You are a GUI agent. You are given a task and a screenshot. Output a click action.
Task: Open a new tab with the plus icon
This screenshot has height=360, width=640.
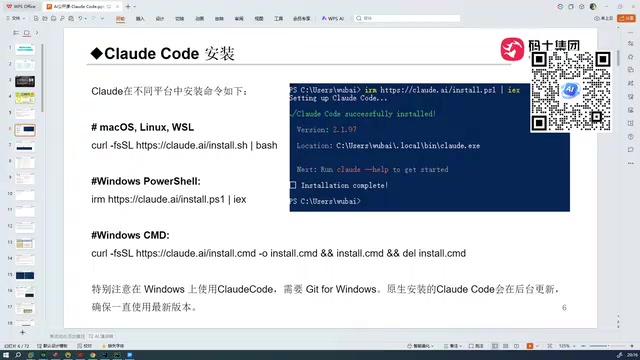click(x=128, y=7)
